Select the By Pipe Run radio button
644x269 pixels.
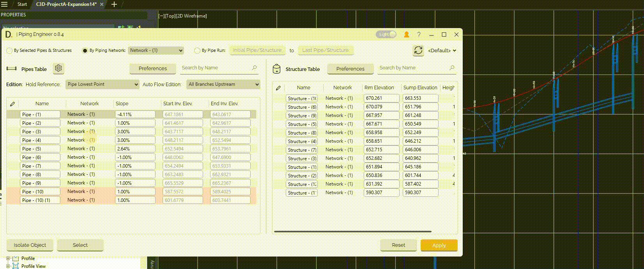(197, 51)
